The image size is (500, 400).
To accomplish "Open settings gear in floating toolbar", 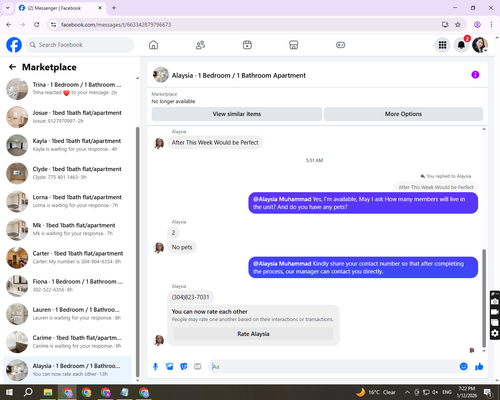I will click(495, 333).
